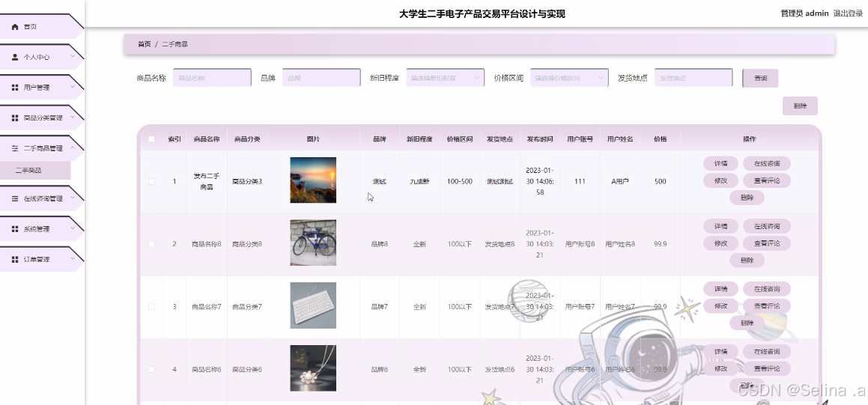
Task: Open the 订单管理 sidebar menu
Action: click(41, 259)
